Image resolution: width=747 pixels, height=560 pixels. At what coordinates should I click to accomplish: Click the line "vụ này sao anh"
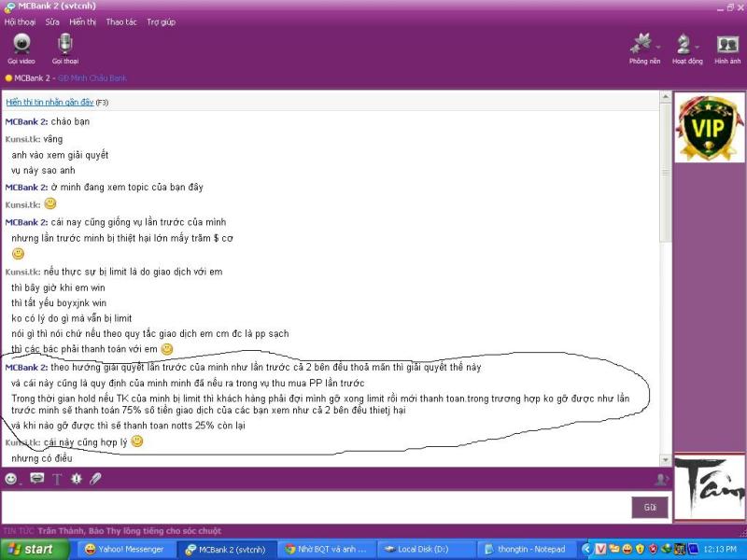43,171
